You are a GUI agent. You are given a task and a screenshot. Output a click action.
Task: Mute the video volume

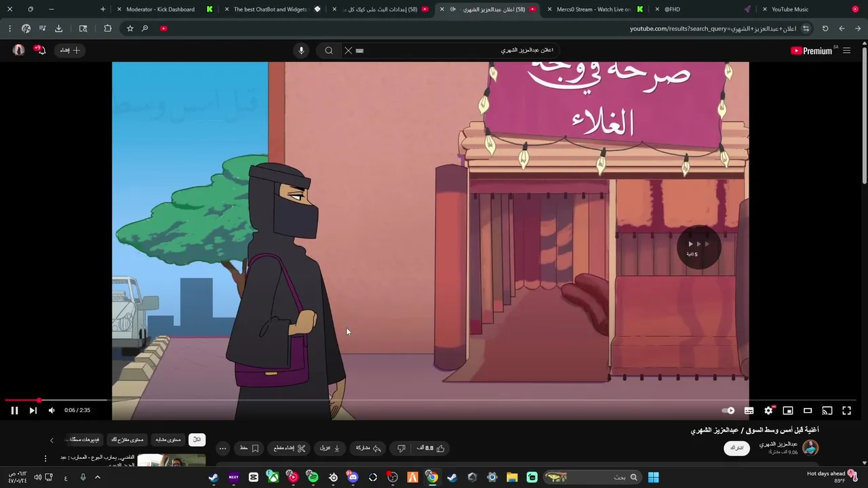52,410
